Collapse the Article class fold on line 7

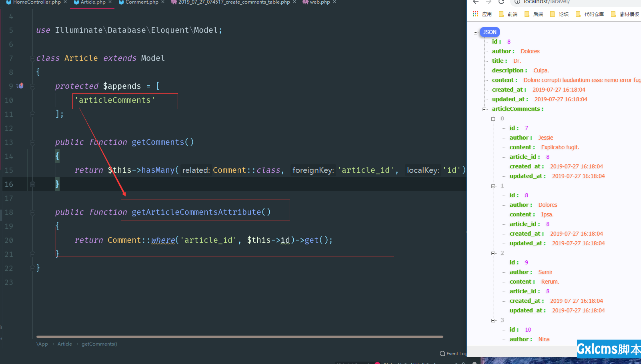[32, 58]
